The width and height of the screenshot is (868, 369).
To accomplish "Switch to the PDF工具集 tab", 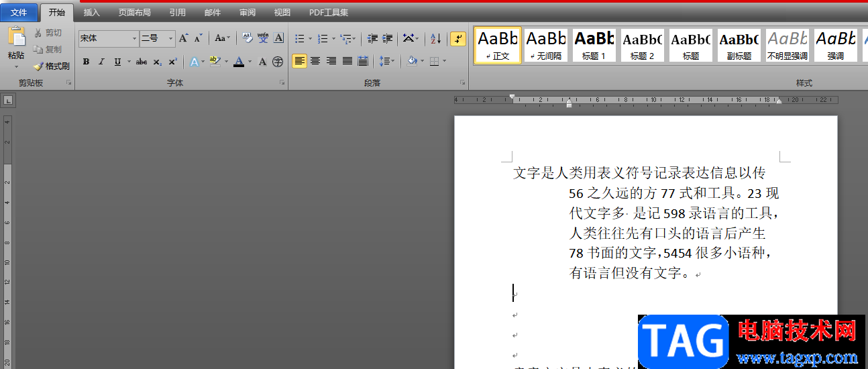I will coord(329,12).
